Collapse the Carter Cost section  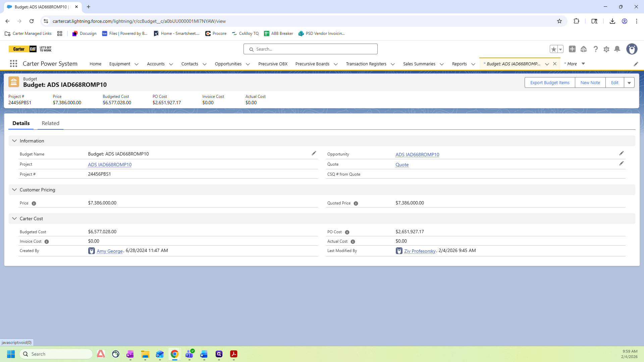tap(14, 219)
